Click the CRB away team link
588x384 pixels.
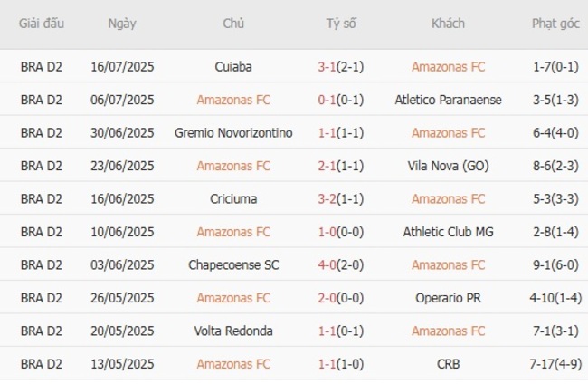[x=448, y=364]
